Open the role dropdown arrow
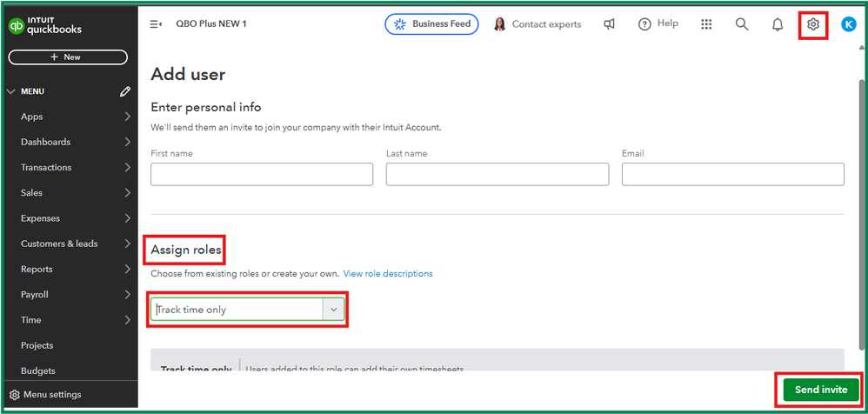Screen dimensions: 868x414 point(333,310)
